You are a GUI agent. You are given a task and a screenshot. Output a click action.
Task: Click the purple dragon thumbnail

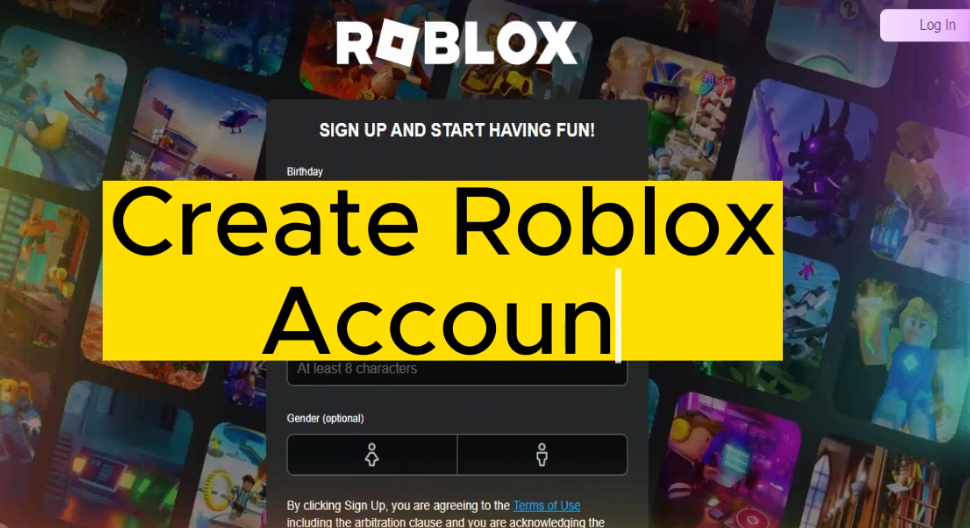[804, 158]
